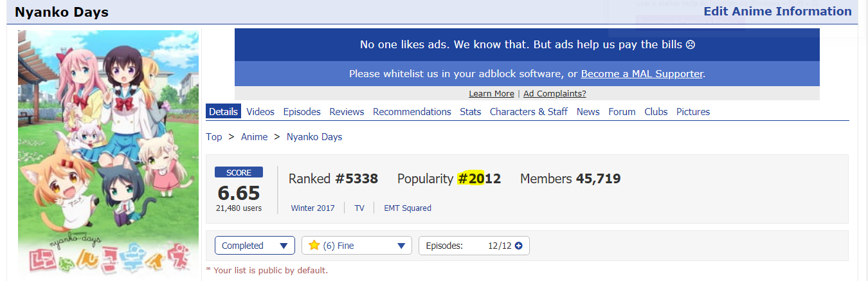Viewport: 868px width, 281px height.
Task: Open the Recommendations tab
Action: pos(412,111)
